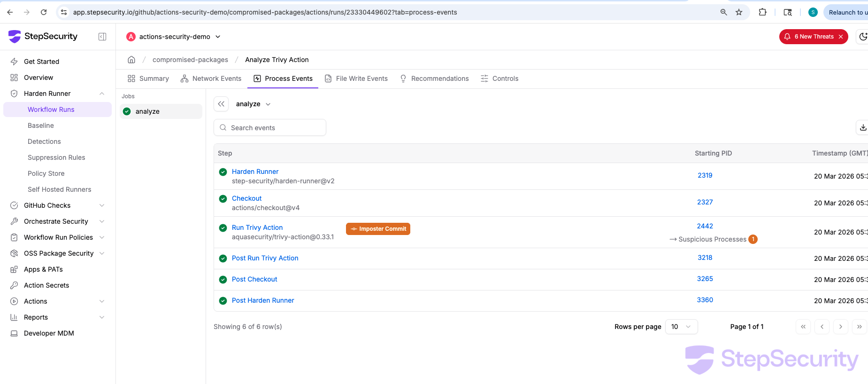This screenshot has width=868, height=384.
Task: Switch to File Write Events tab
Action: pos(356,78)
